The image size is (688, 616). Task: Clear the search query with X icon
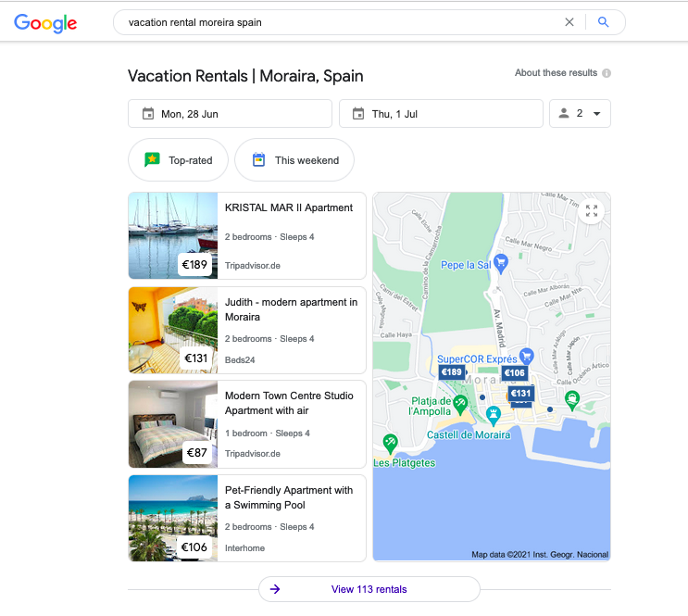[x=569, y=22]
